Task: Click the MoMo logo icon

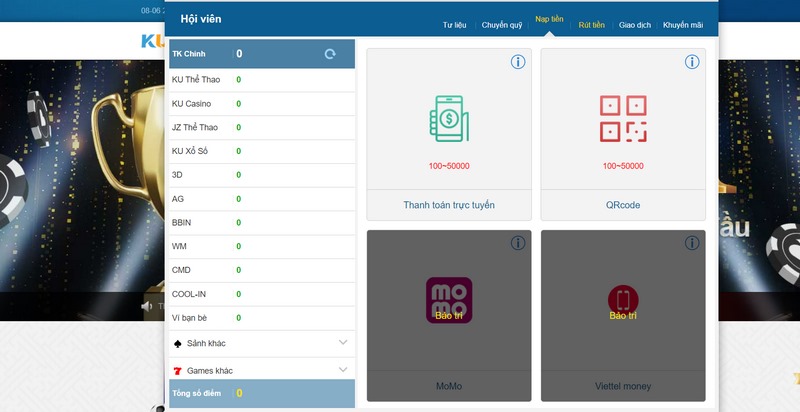Action: pos(449,300)
